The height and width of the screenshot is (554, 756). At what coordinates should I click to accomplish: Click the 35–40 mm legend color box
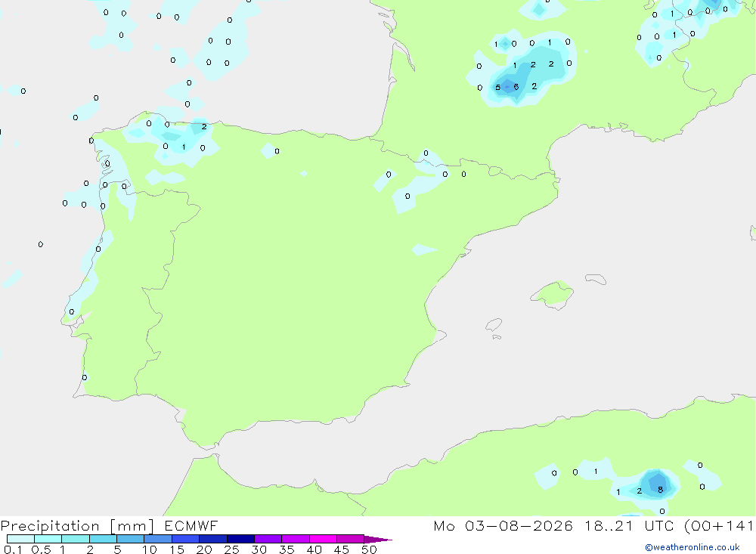(x=296, y=539)
